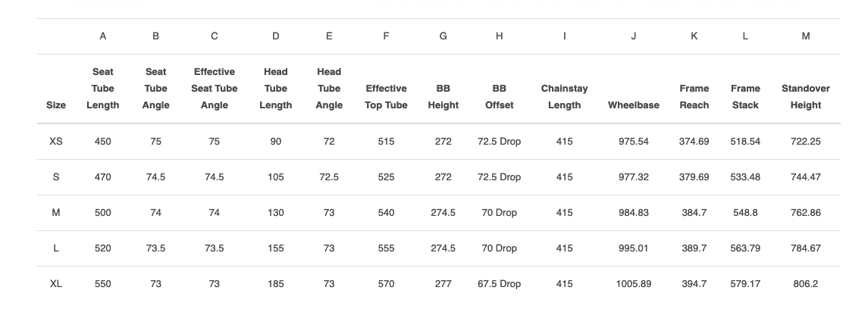Click the 1005.89 wheelbase value
This screenshot has width=868, height=331.
(x=633, y=284)
